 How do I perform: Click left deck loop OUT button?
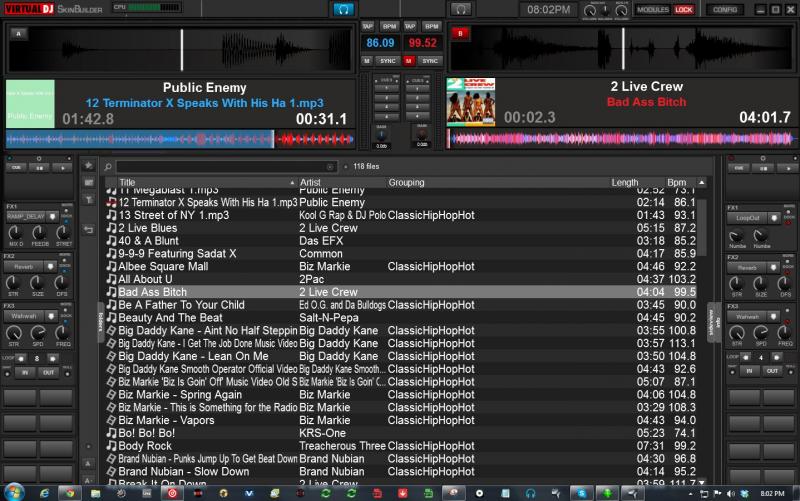click(x=48, y=373)
